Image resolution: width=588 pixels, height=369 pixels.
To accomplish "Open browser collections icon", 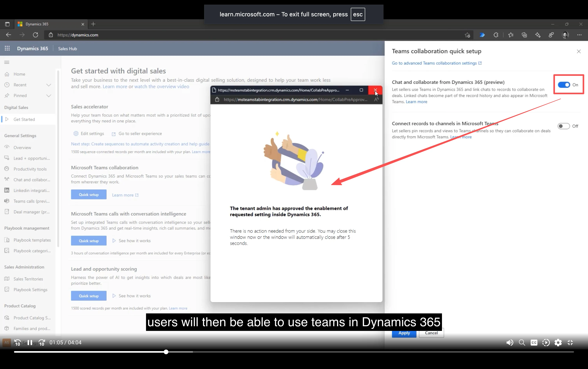I will [524, 35].
